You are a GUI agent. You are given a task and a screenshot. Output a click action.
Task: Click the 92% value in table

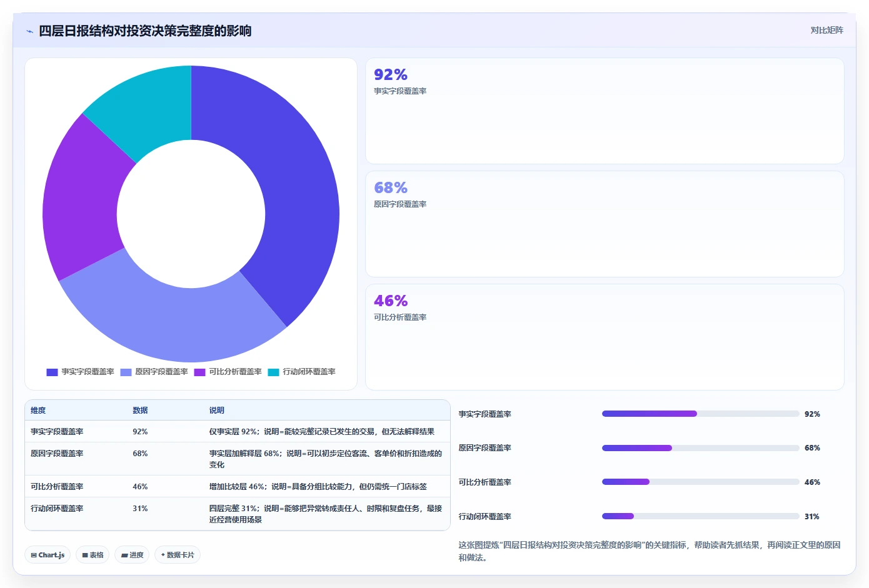[x=140, y=432]
